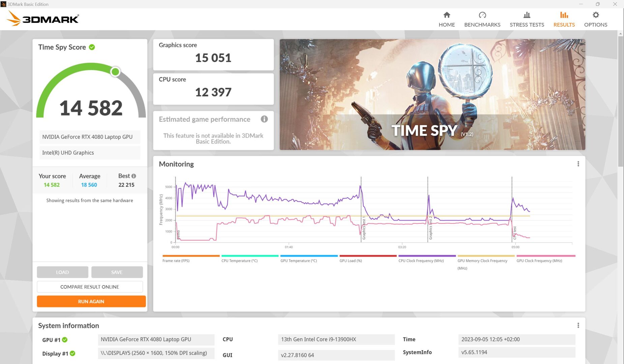The height and width of the screenshot is (364, 624).
Task: Click the Time Spy score gauge knob
Action: coord(115,71)
